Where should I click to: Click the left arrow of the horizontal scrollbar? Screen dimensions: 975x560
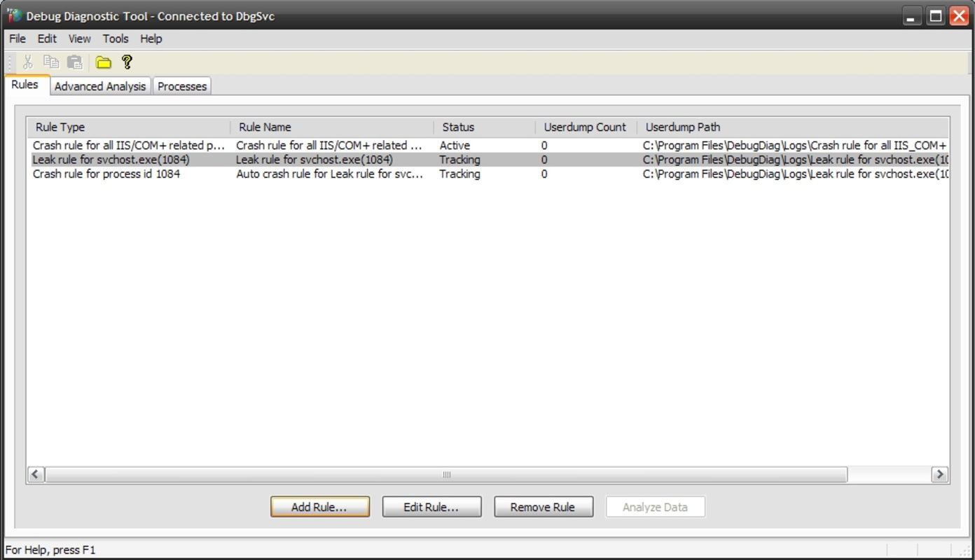(x=35, y=474)
